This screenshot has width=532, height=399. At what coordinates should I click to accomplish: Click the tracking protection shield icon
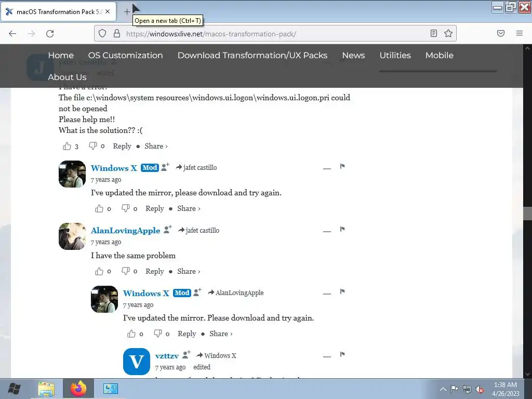[102, 33]
